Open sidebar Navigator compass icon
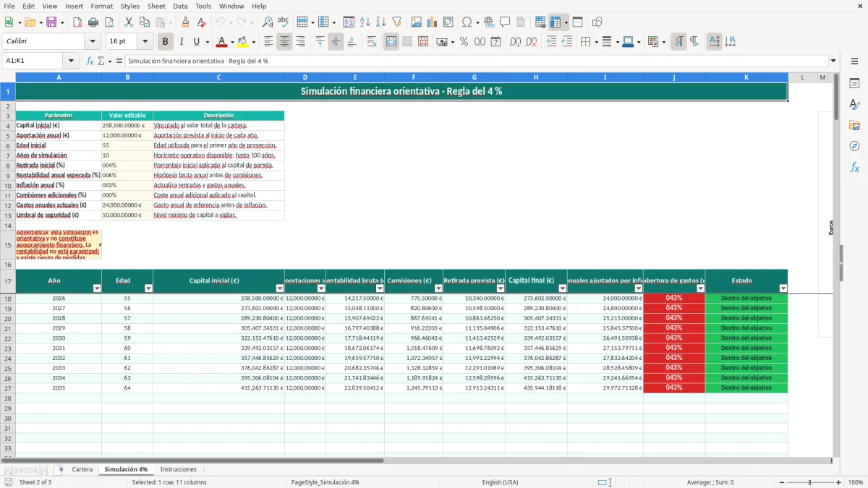The height and width of the screenshot is (488, 868). point(854,146)
